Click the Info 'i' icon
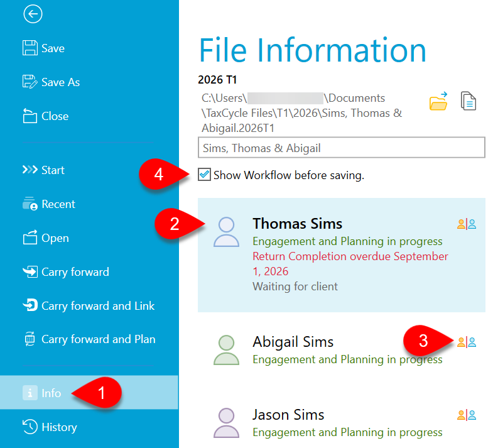This screenshot has width=493, height=448. (30, 393)
